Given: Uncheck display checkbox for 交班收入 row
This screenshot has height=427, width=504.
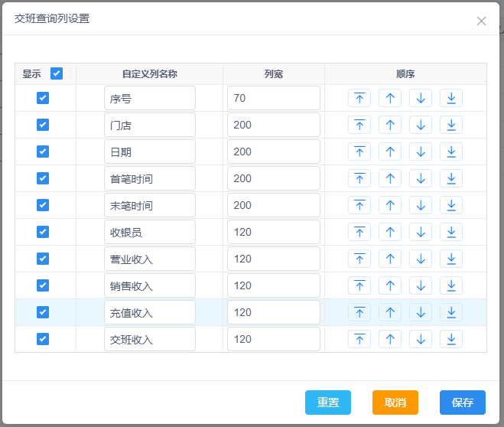Looking at the screenshot, I should coord(43,339).
